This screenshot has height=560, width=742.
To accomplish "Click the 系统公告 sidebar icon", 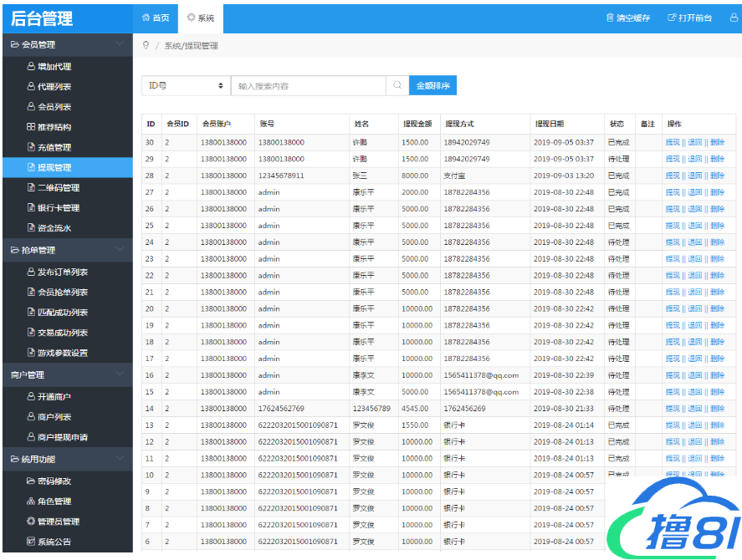I will pos(31,542).
